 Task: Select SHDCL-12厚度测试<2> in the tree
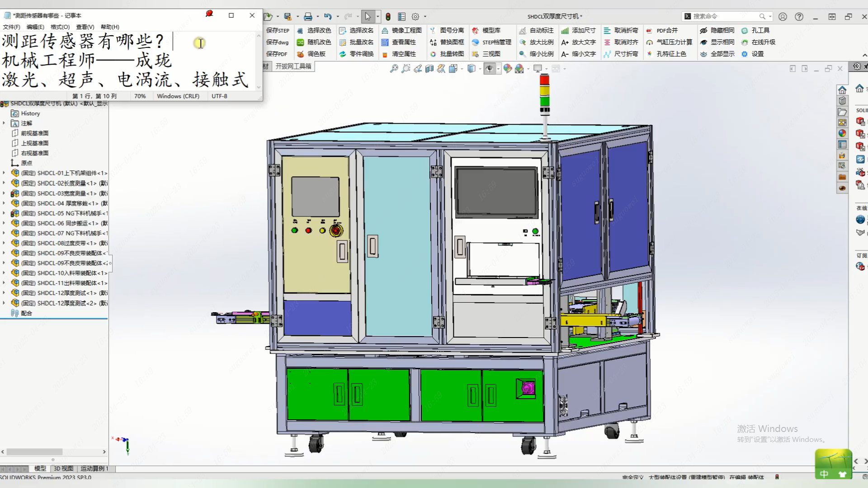59,303
